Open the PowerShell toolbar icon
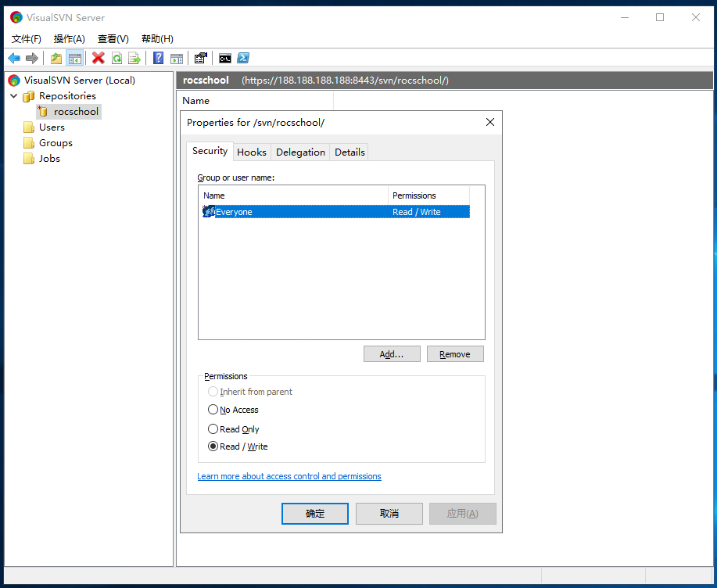Image resolution: width=717 pixels, height=588 pixels. click(x=243, y=58)
